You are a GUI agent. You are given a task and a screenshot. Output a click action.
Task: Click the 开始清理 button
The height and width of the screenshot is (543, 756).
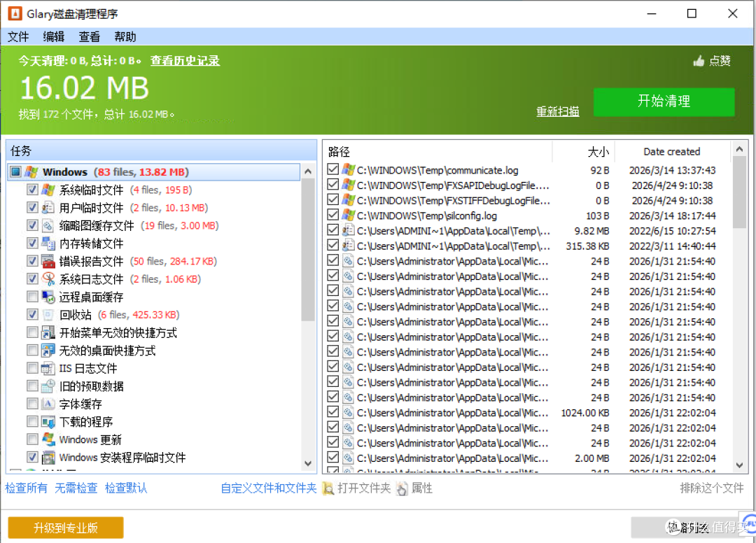pyautogui.click(x=664, y=101)
